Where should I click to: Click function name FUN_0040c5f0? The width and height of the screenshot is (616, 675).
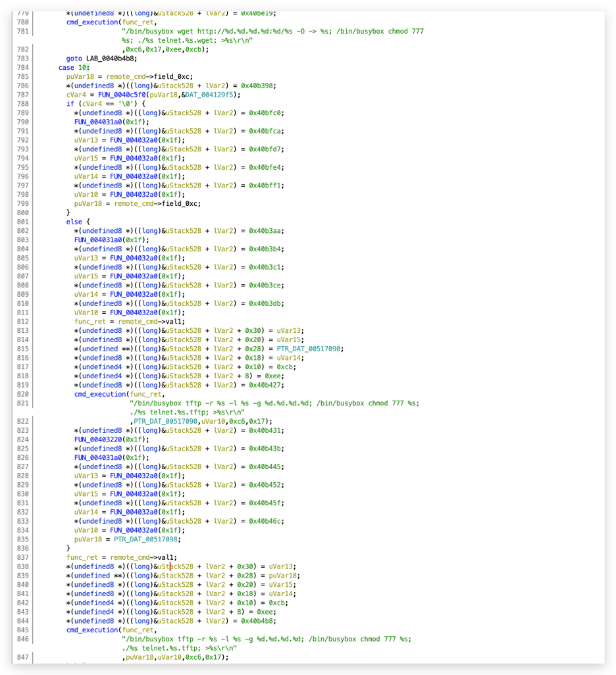[x=122, y=95]
